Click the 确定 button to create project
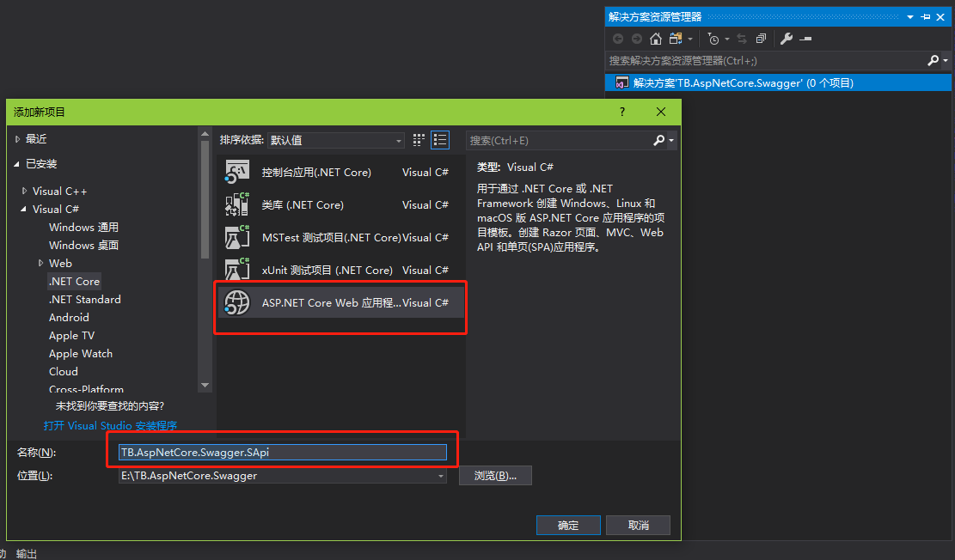Image resolution: width=955 pixels, height=560 pixels. pyautogui.click(x=568, y=525)
